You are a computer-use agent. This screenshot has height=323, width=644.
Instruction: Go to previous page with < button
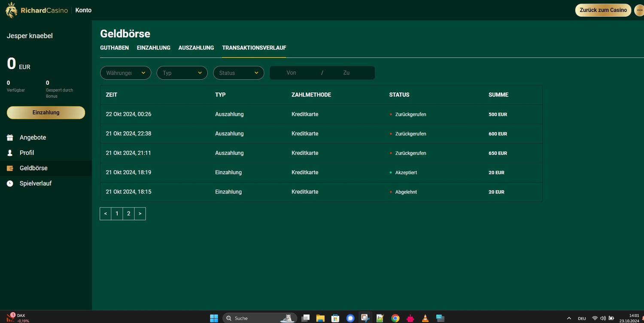(106, 214)
